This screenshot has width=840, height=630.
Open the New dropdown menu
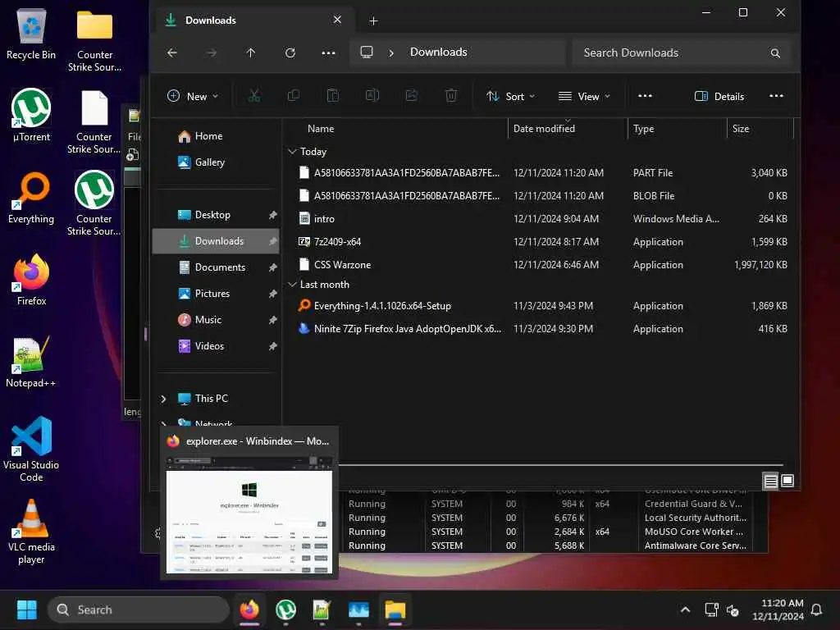193,96
